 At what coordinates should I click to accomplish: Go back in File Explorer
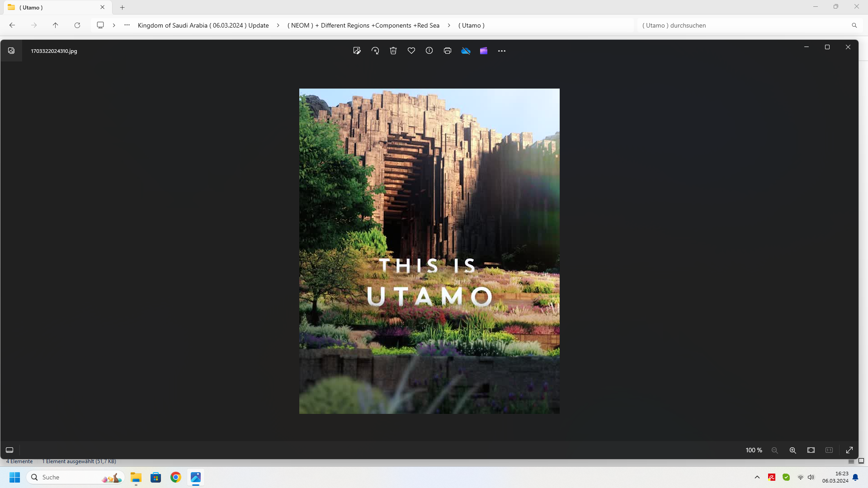[x=12, y=25]
